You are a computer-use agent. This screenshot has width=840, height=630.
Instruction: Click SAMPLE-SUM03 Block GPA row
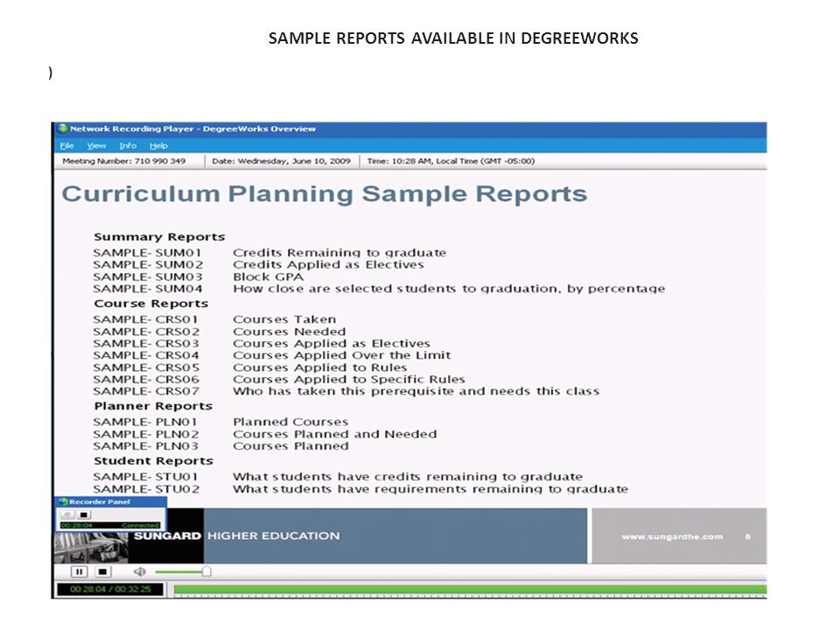199,277
